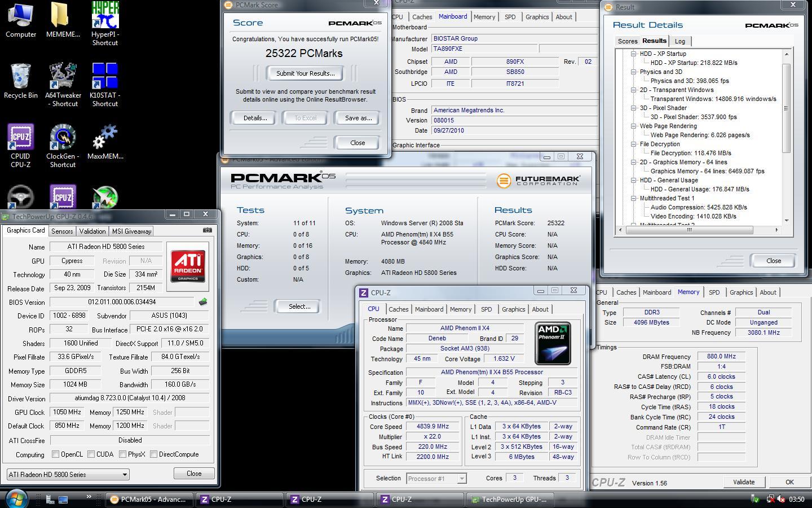The height and width of the screenshot is (508, 812).
Task: Click the AMD Phenom II logo in CPU-Z
Action: (x=553, y=343)
